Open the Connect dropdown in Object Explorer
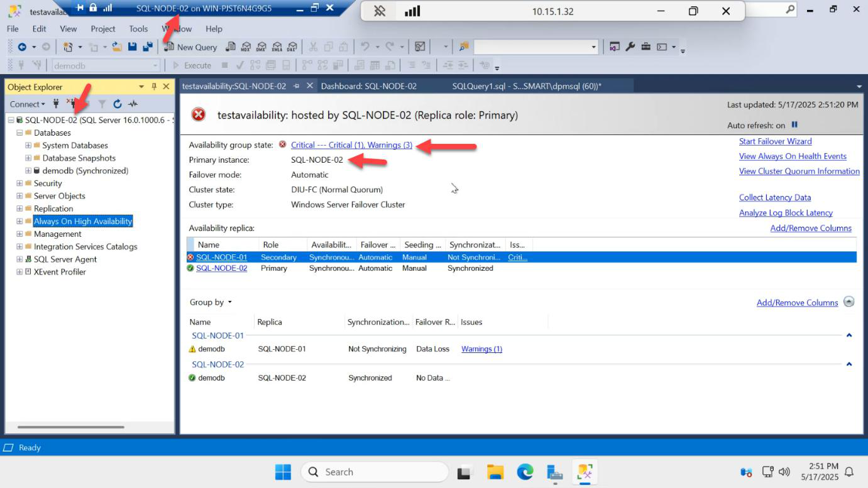The width and height of the screenshot is (868, 488). pyautogui.click(x=28, y=104)
